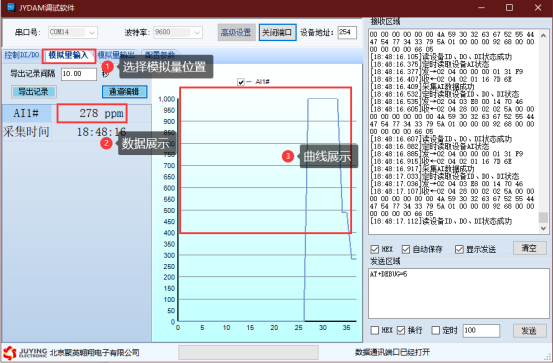Toggle the AI1# chart legend checkbox
This screenshot has height=363, width=553.
coord(241,82)
